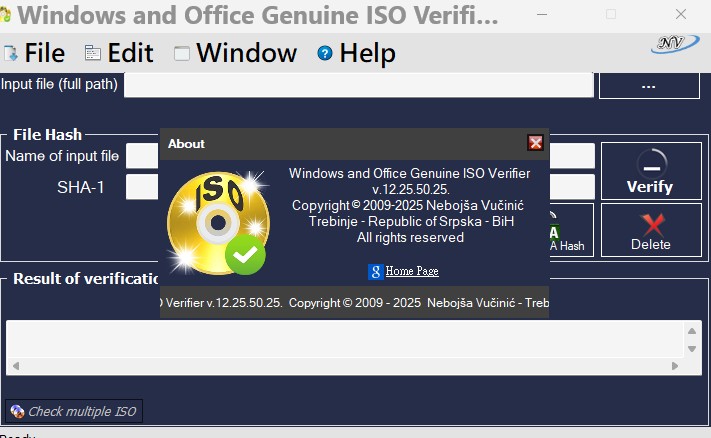711x438 pixels.
Task: Click the Google icon beside Home Page
Action: [375, 272]
